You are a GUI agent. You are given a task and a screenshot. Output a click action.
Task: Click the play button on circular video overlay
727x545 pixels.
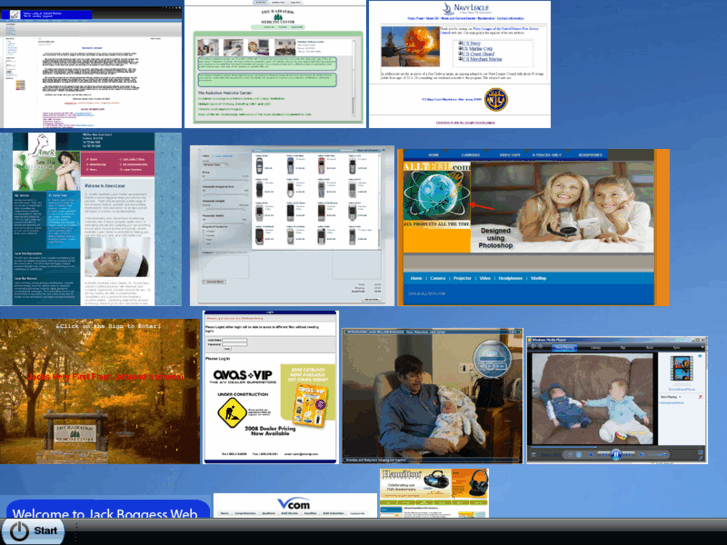click(491, 365)
